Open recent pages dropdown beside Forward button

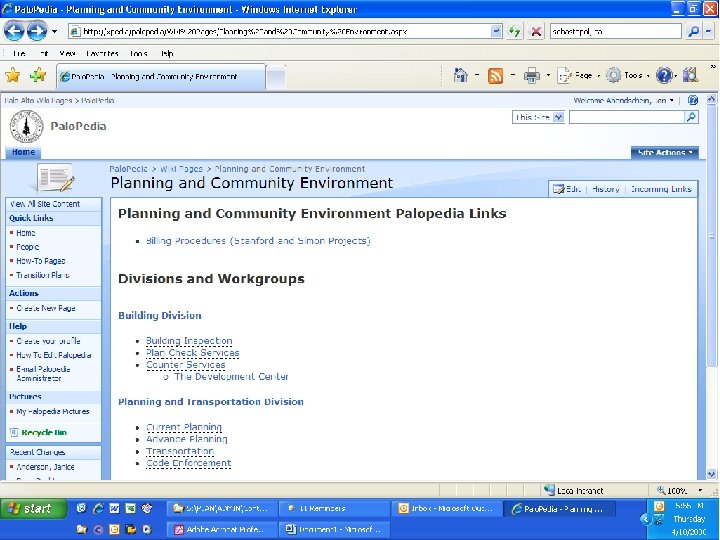coord(54,31)
